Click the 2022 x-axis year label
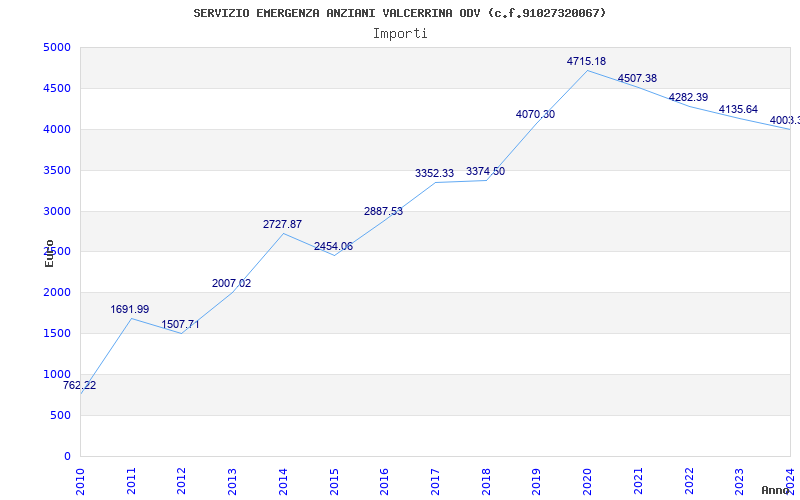The image size is (800, 500). [x=688, y=482]
